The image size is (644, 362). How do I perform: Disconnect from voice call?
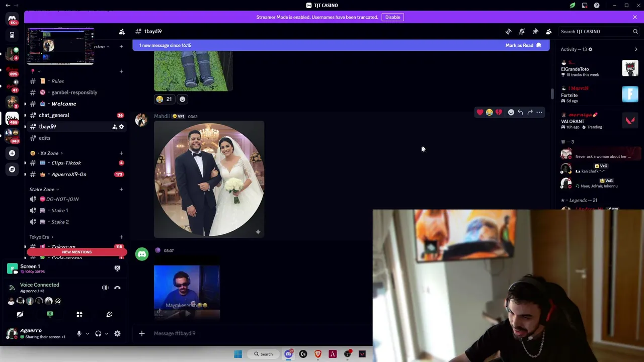coord(117,288)
